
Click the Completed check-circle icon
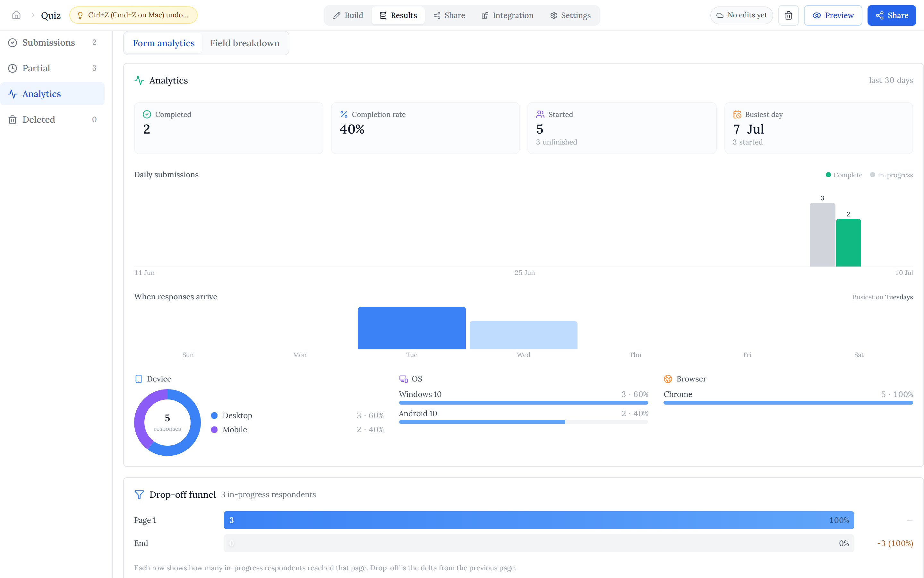click(x=147, y=114)
